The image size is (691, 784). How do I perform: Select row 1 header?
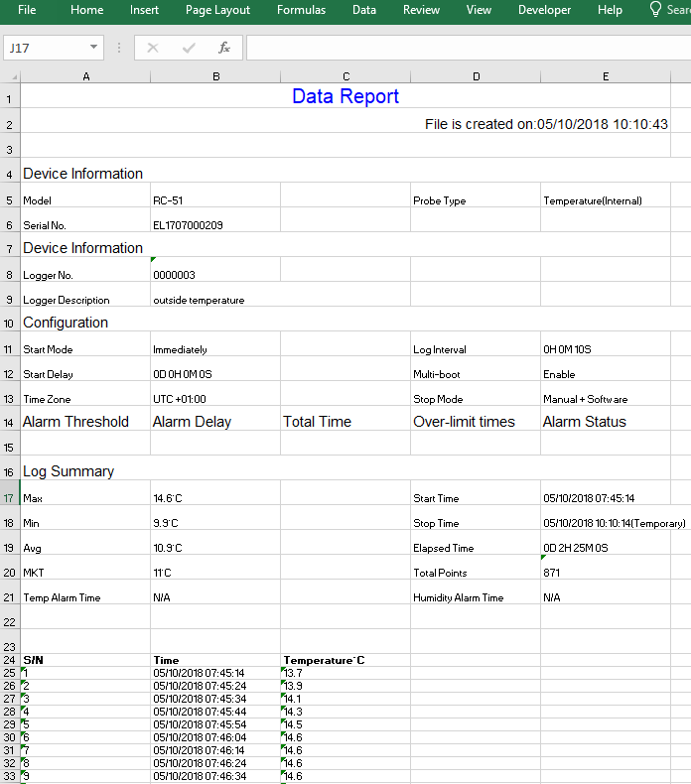point(9,96)
